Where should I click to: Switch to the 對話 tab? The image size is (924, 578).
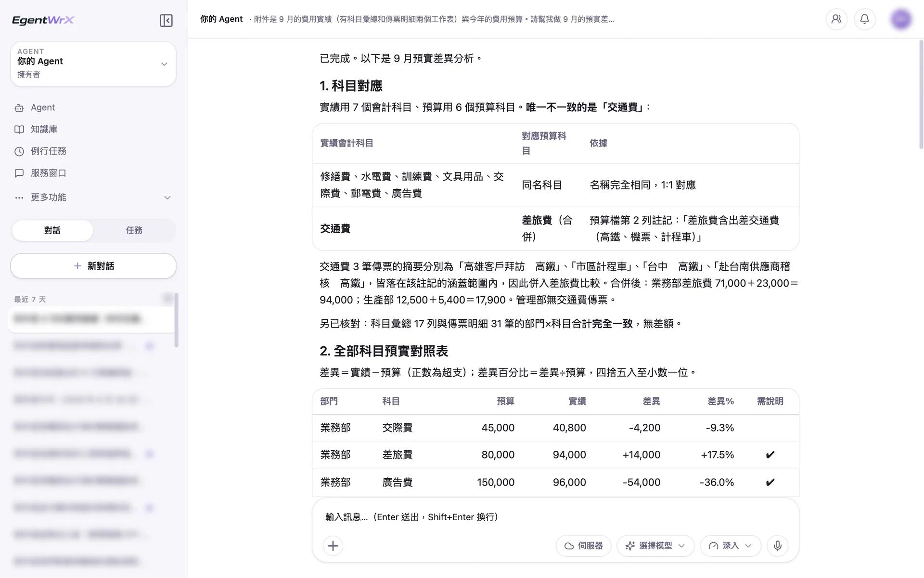[52, 230]
